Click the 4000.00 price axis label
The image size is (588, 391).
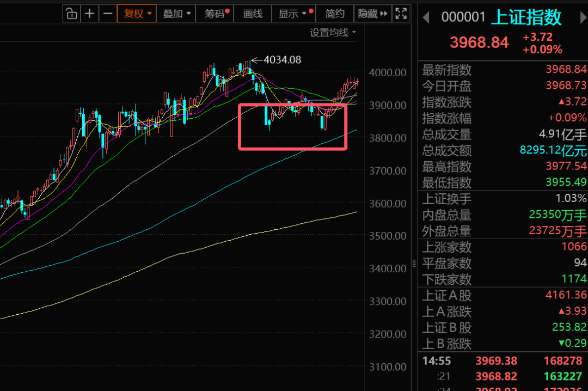coord(388,72)
